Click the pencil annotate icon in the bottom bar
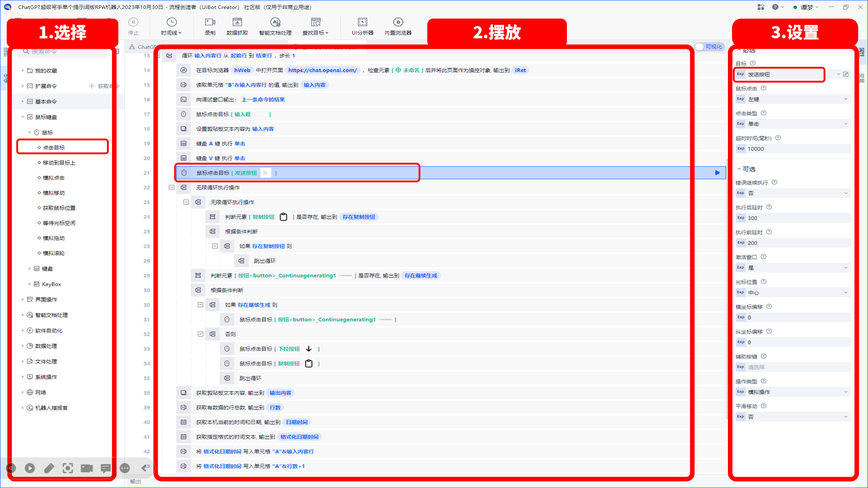The height and width of the screenshot is (488, 868). pyautogui.click(x=49, y=468)
